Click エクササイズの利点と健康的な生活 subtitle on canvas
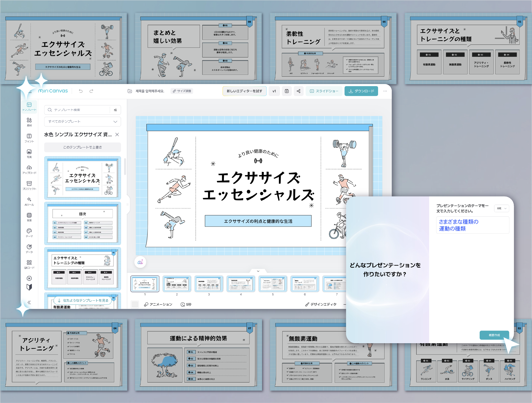This screenshot has width=532, height=403. coord(258,221)
